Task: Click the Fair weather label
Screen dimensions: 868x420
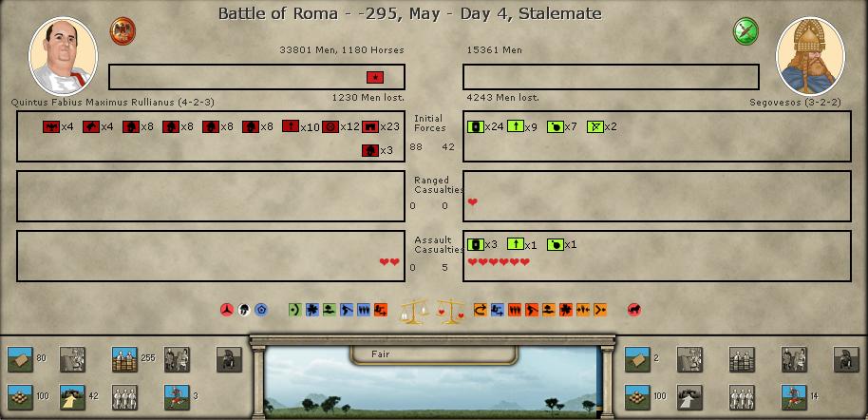Action: 381,354
